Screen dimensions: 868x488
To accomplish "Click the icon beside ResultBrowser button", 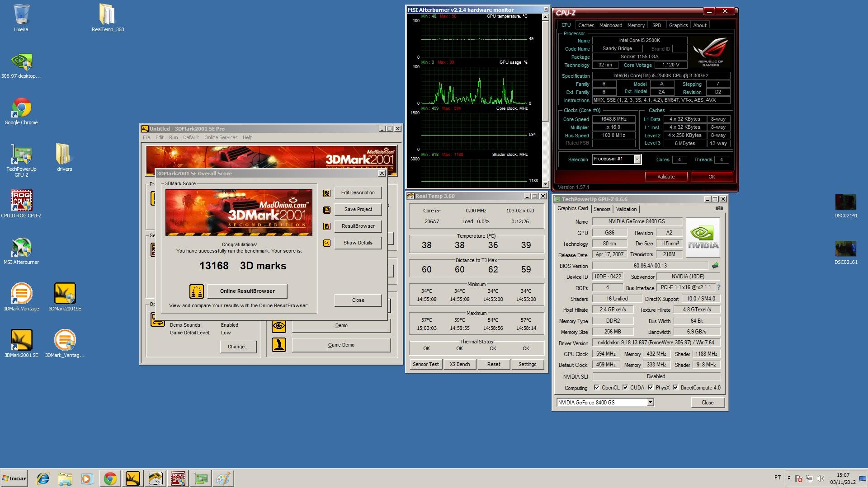I will [x=327, y=226].
